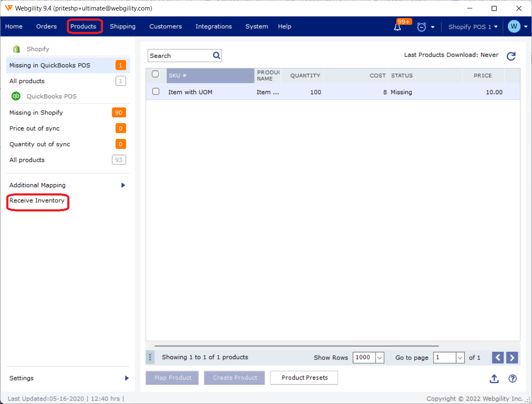Viewport: 532px width, 404px height.
Task: Expand Additional Mapping submenu
Action: (x=123, y=185)
